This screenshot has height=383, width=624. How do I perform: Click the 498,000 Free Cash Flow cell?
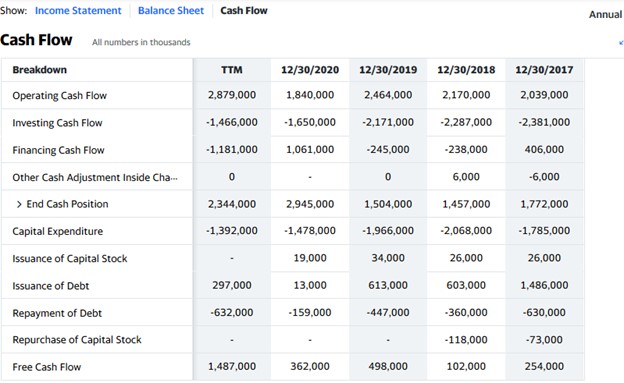pyautogui.click(x=388, y=366)
